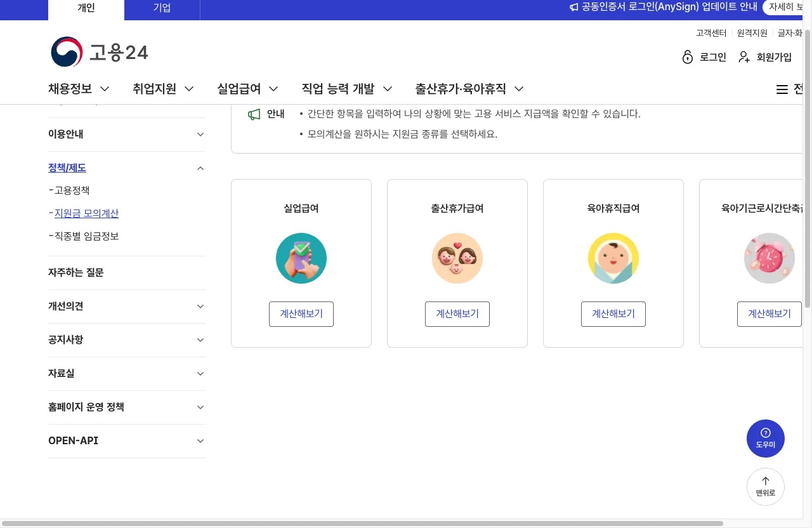The width and height of the screenshot is (812, 528).
Task: Click the login lock icon
Action: [x=688, y=57]
